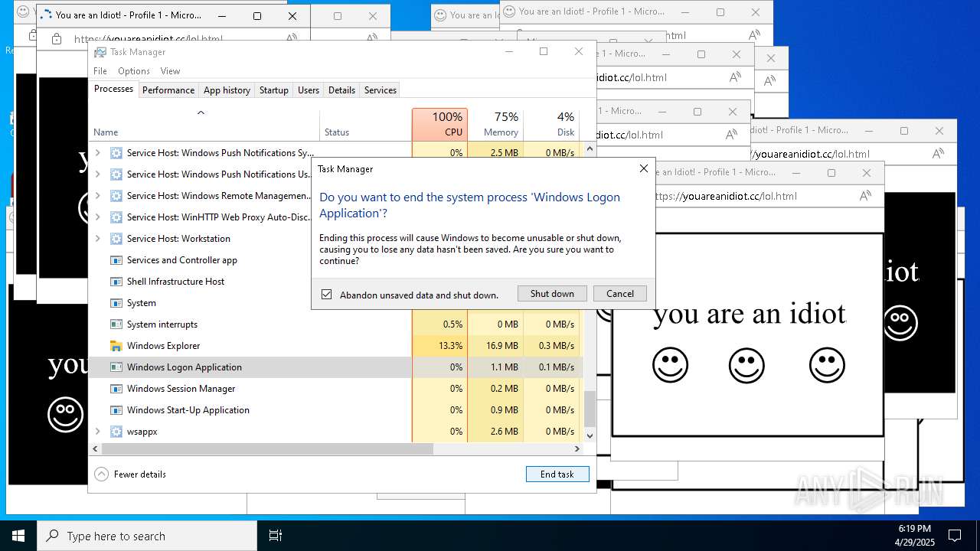Expand Service Host: Windows Push Notifications Us... row
980x551 pixels.
click(98, 174)
